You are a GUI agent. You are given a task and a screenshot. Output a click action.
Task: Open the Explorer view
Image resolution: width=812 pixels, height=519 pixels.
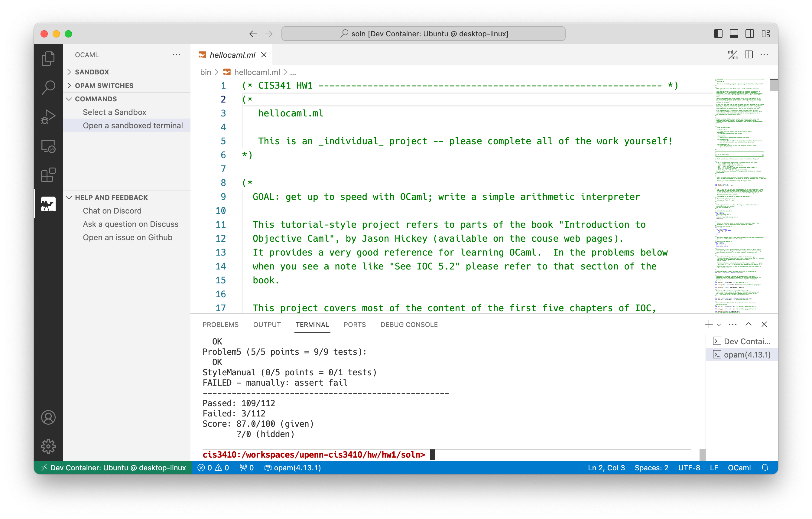pos(48,58)
